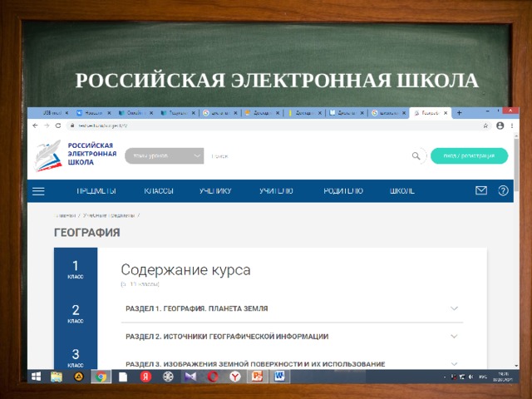532x399 pixels.
Task: Bookmark this page with the star icon
Action: (x=485, y=126)
